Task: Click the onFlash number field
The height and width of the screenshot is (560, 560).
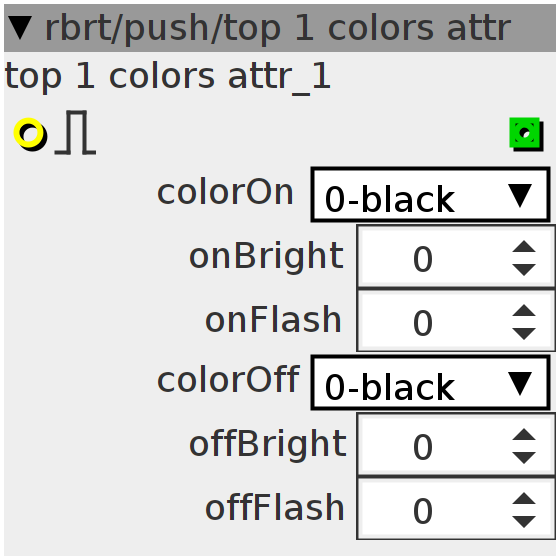Action: pos(456,320)
